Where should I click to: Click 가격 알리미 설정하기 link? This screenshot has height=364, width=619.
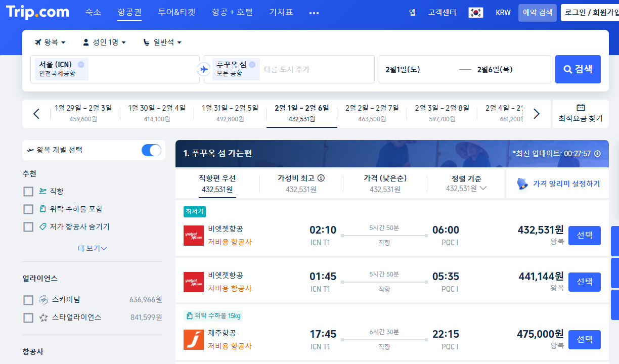[566, 184]
